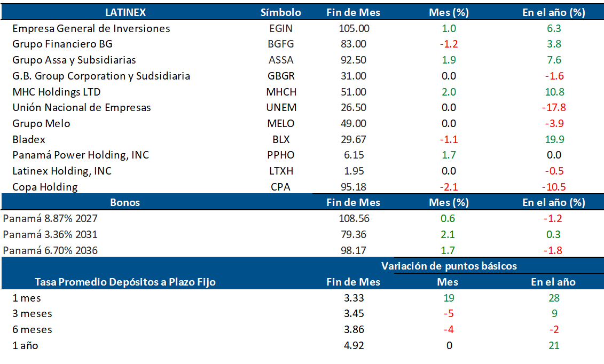Select MHCH price value 51.00
The height and width of the screenshot is (364, 604).
[x=354, y=92]
